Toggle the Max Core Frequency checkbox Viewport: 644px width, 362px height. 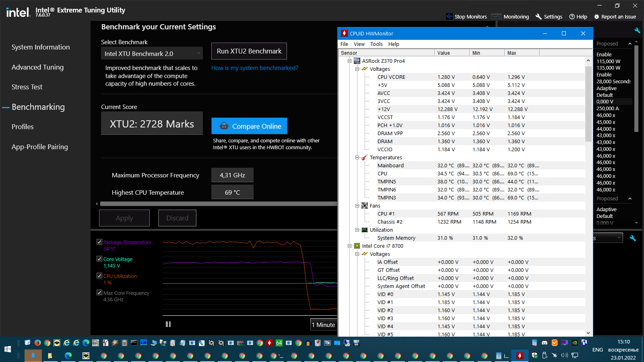(99, 293)
